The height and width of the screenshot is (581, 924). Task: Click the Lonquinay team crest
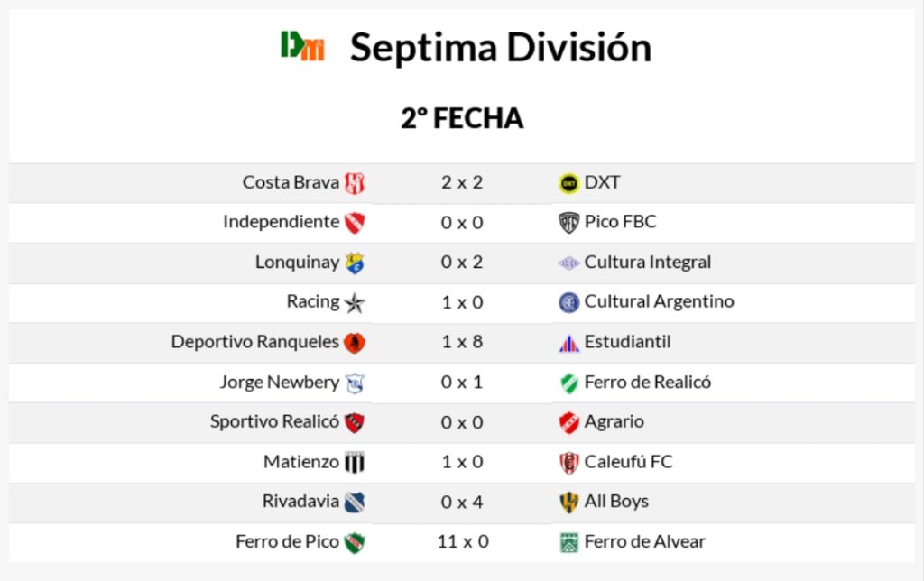pyautogui.click(x=355, y=263)
